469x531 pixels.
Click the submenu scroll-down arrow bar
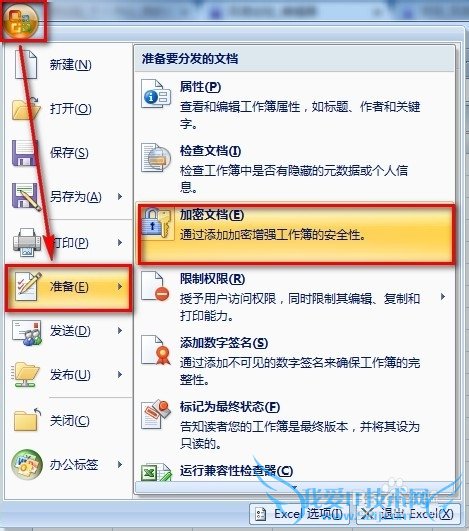[x=294, y=488]
